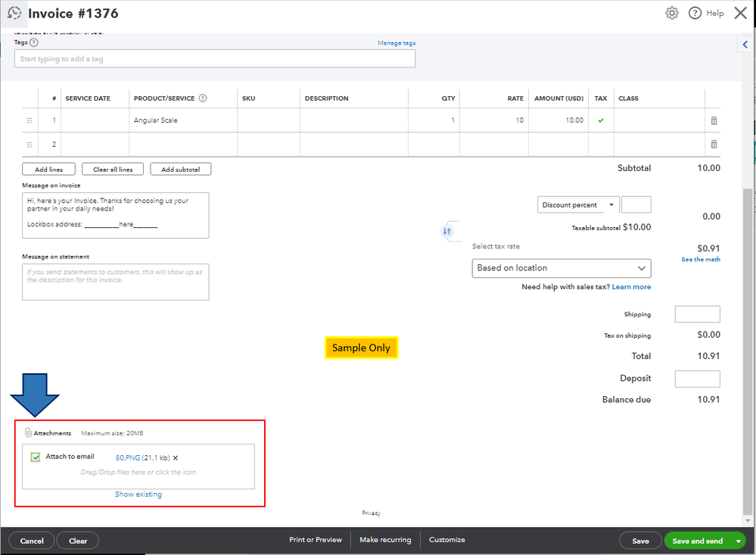The height and width of the screenshot is (555, 756).
Task: Open the Based on location tax rate dropdown
Action: tap(562, 268)
